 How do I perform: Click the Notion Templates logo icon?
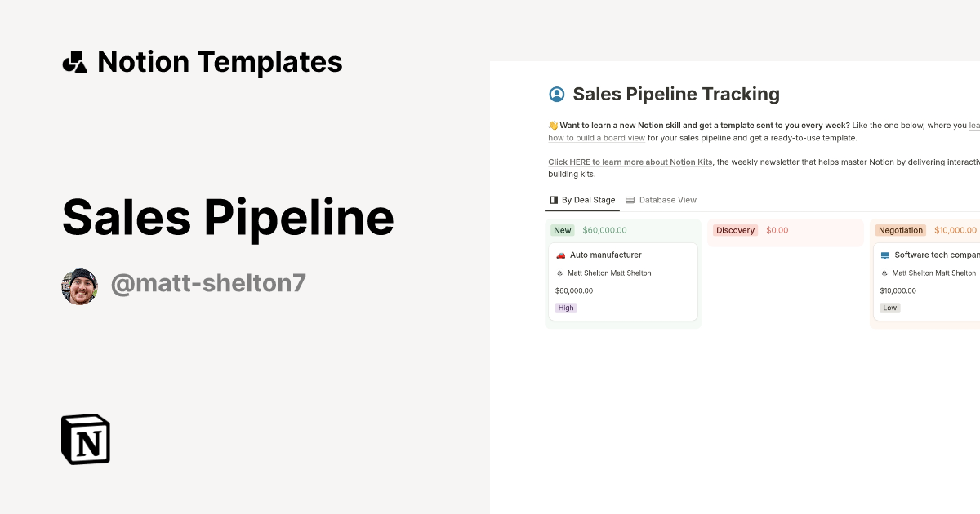click(x=76, y=61)
